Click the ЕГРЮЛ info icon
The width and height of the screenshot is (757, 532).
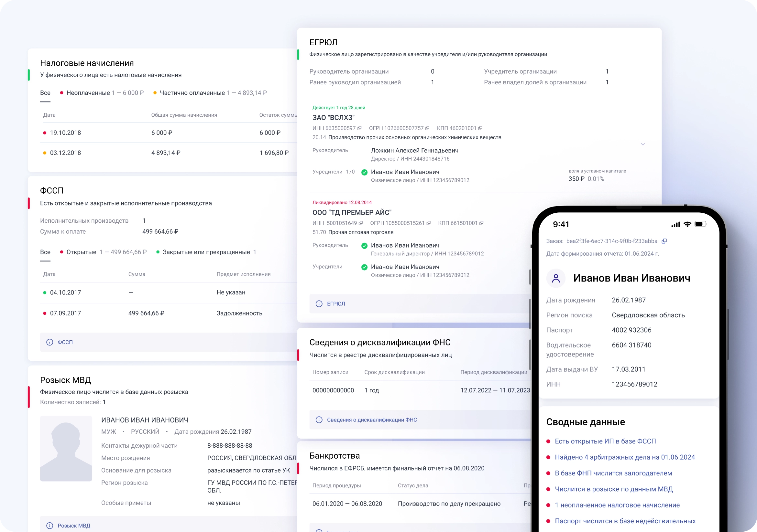[x=319, y=304]
